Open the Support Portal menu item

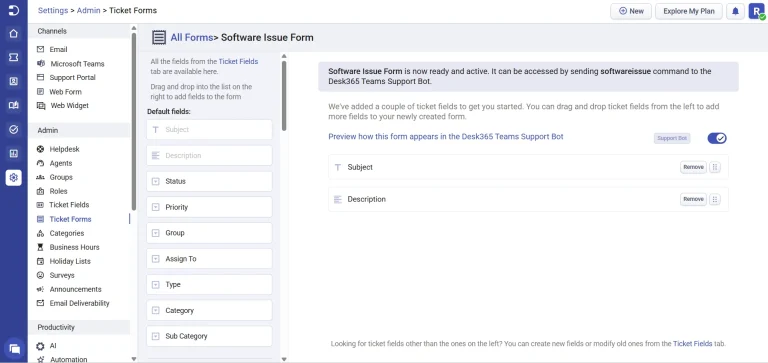pos(72,77)
